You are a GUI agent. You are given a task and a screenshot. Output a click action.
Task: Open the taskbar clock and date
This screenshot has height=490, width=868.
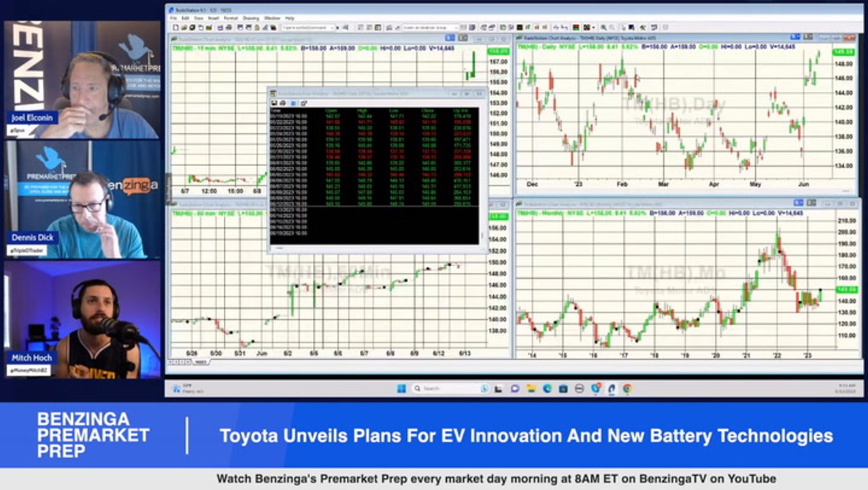(847, 389)
